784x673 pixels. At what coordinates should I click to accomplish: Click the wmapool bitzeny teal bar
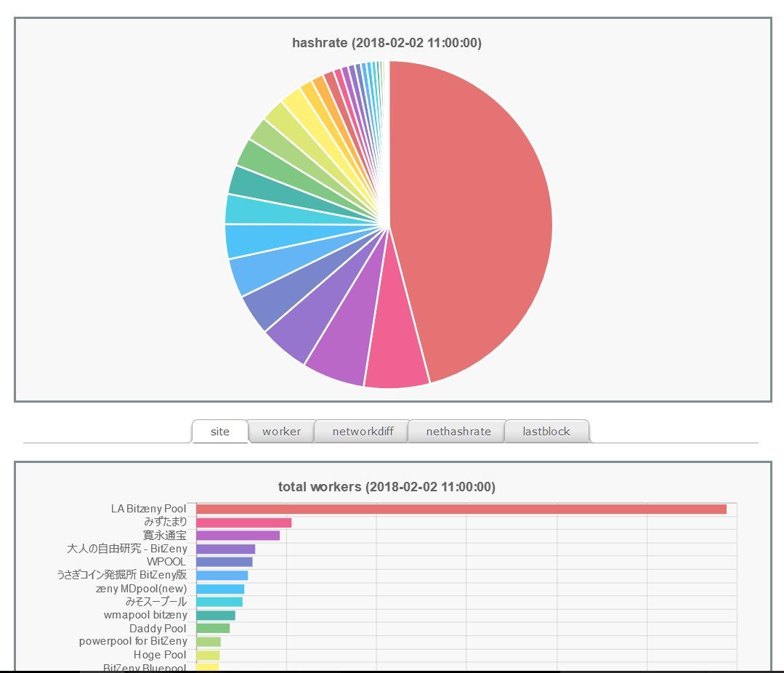point(216,616)
